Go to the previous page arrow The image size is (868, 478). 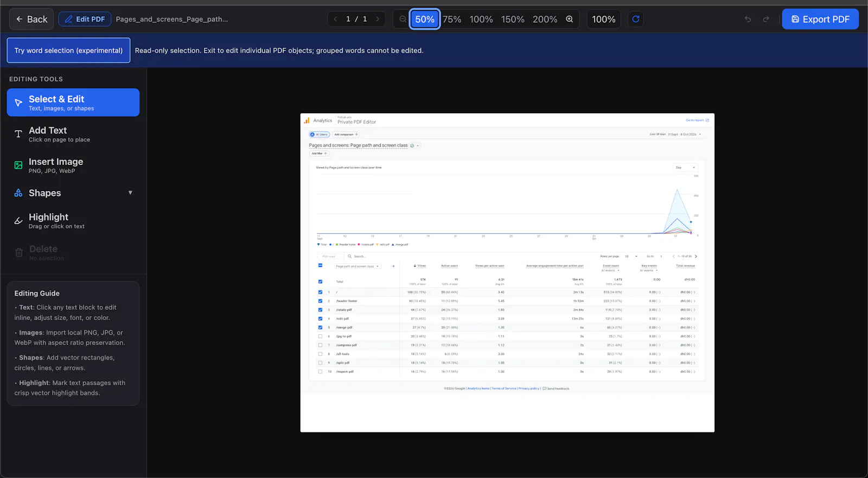tap(335, 19)
